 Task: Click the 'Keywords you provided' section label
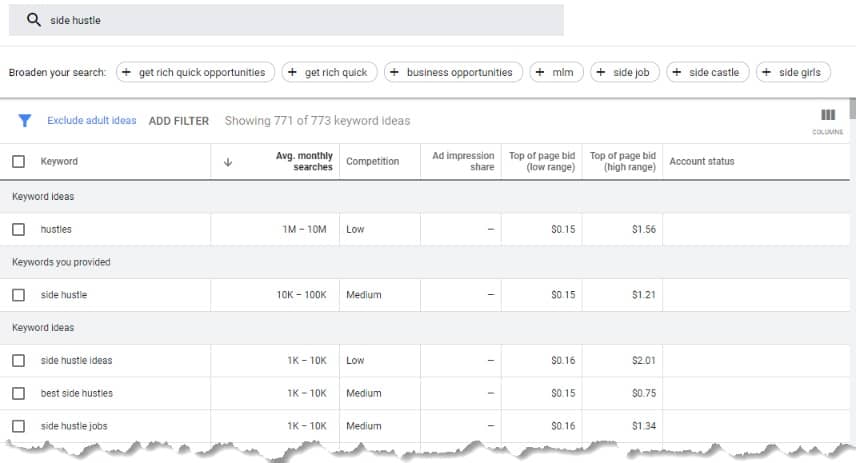click(61, 262)
